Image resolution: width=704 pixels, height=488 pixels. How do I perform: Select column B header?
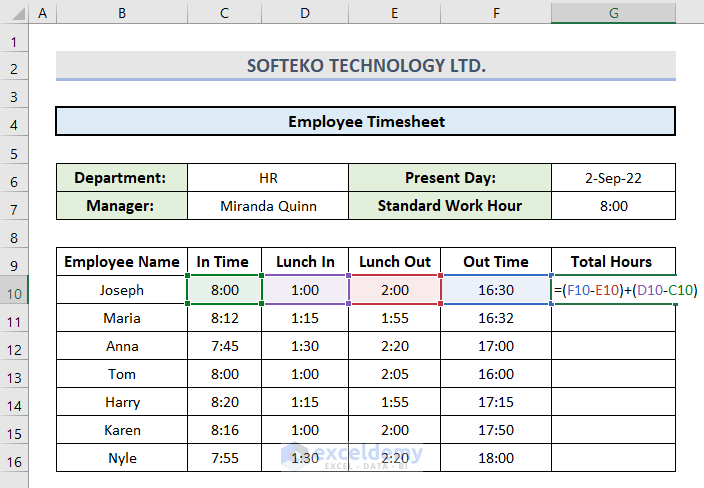122,13
